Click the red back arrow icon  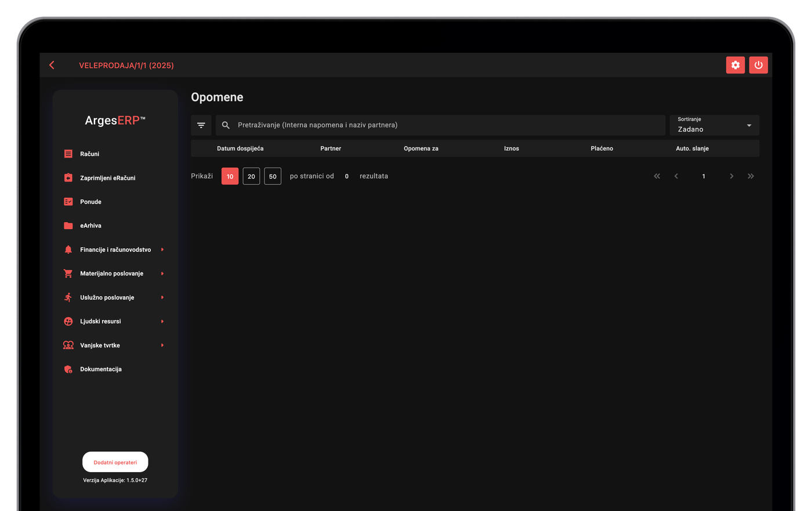coord(52,65)
